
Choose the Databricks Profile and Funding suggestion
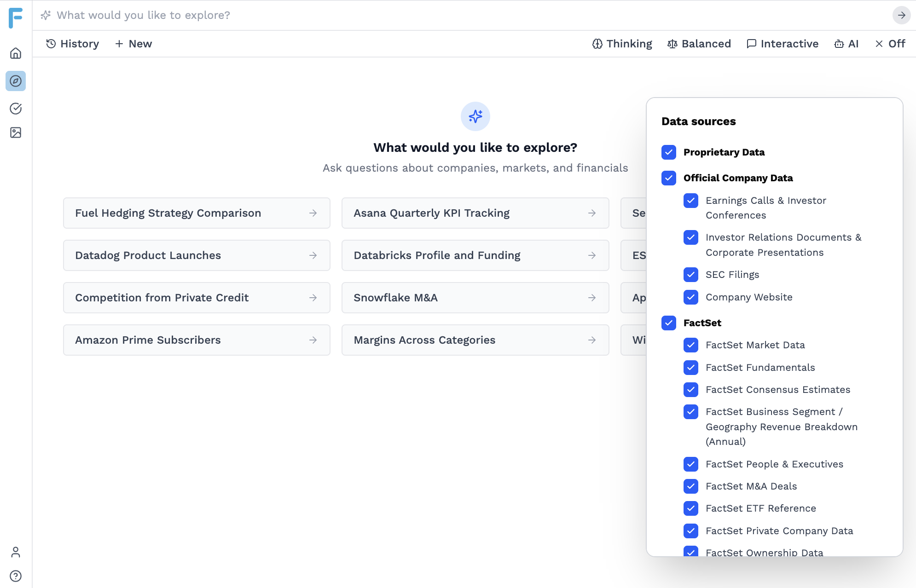tap(475, 255)
